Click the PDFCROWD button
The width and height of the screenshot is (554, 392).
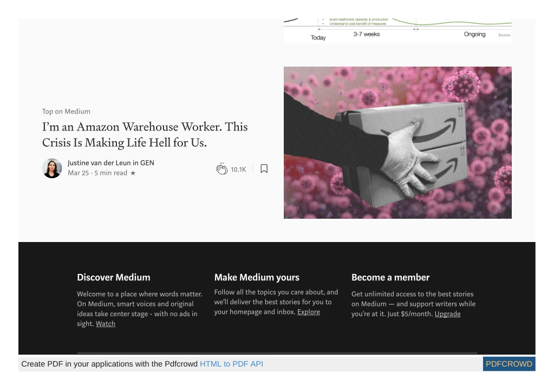click(x=509, y=364)
